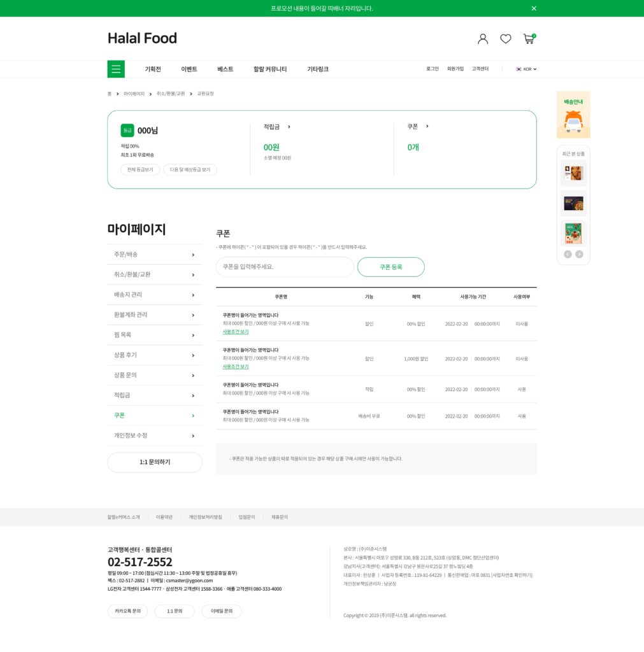Click the green membership grade badge

(127, 131)
